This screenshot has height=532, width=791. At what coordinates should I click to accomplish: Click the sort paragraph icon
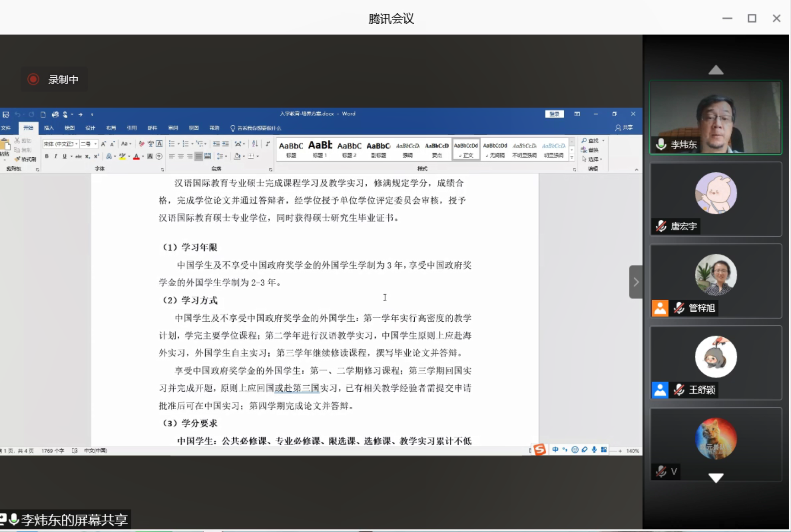pyautogui.click(x=255, y=144)
